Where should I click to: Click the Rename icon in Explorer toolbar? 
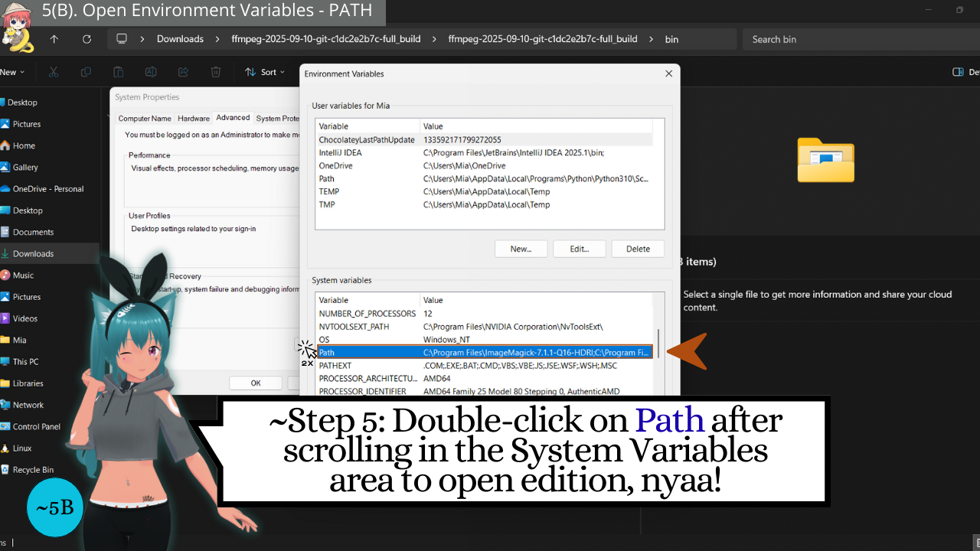coord(151,72)
